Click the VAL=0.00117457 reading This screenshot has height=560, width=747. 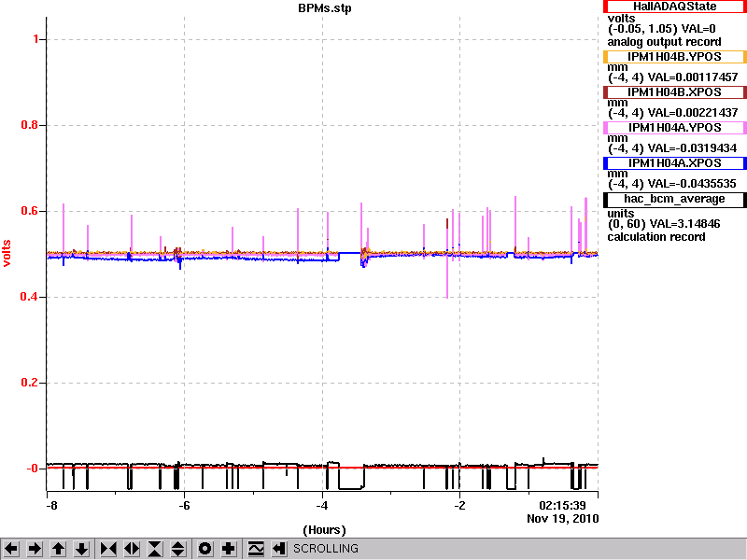click(x=693, y=77)
